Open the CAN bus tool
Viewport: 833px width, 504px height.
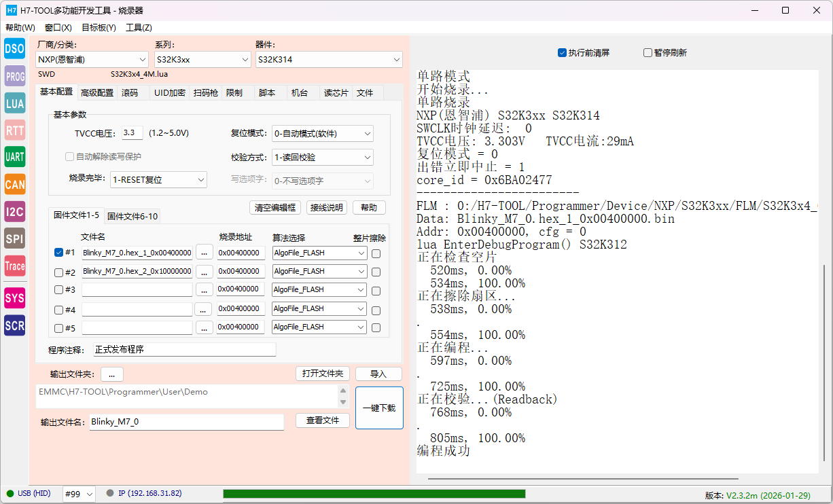(x=15, y=184)
